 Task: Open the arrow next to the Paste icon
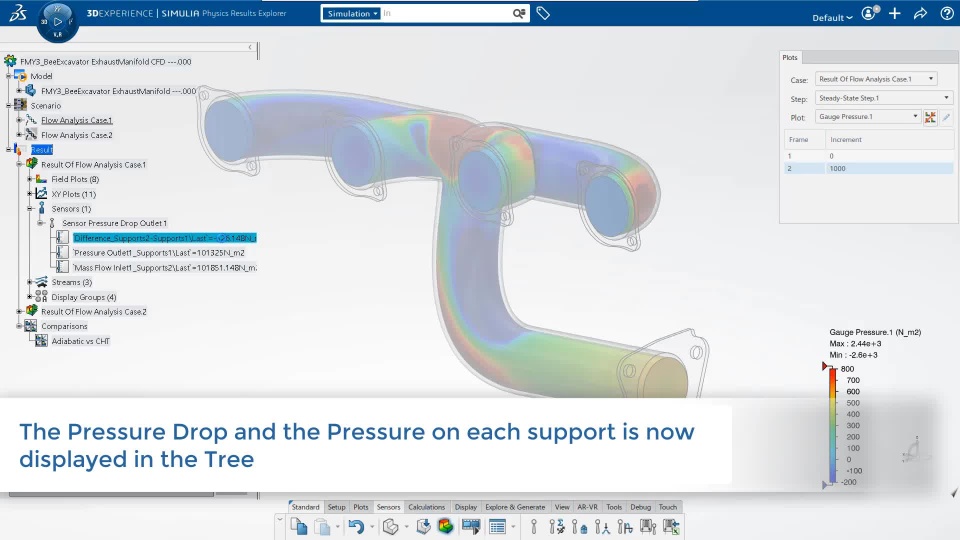(x=337, y=527)
